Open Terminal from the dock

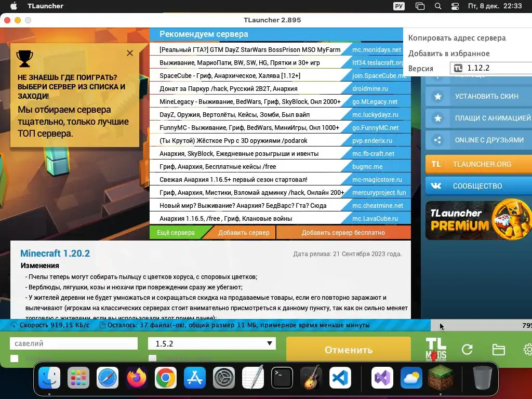tap(282, 378)
